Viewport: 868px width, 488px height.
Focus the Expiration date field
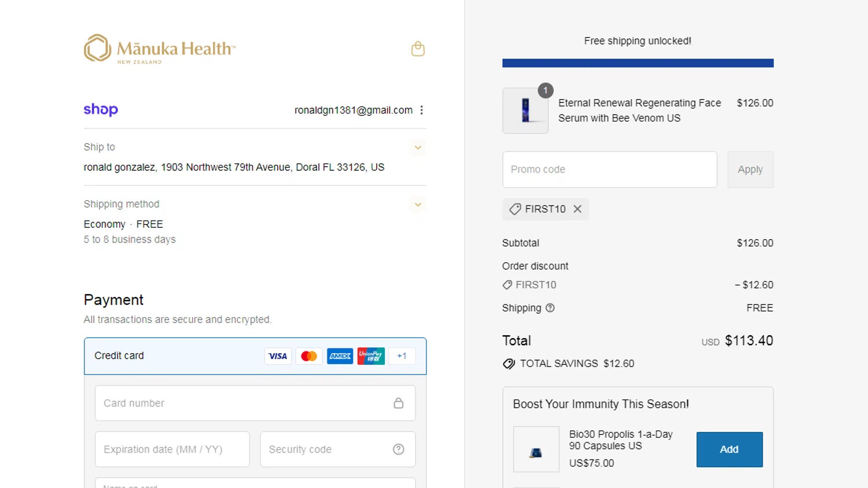[172, 449]
